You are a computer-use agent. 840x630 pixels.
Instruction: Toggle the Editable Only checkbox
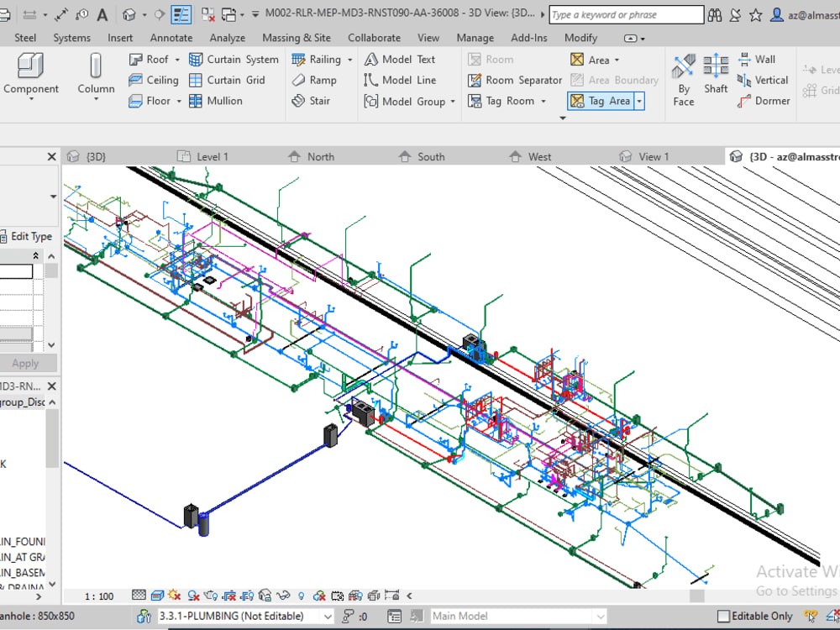(723, 617)
